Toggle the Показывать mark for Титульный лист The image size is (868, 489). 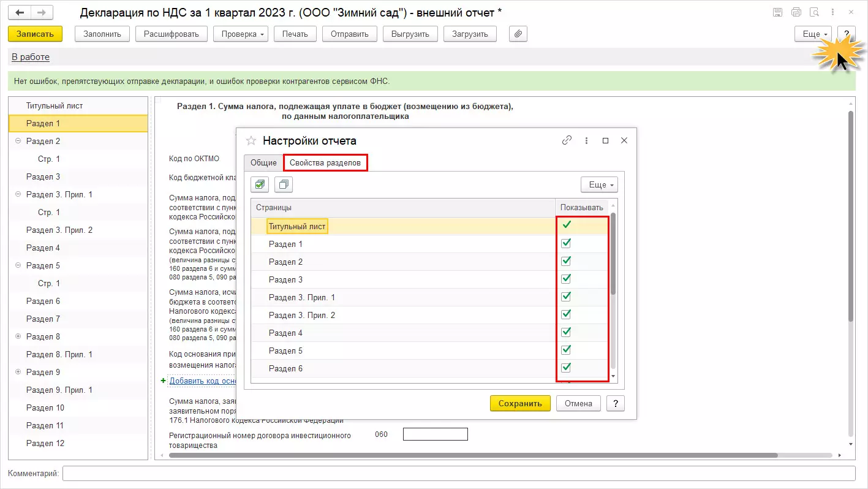coord(567,226)
